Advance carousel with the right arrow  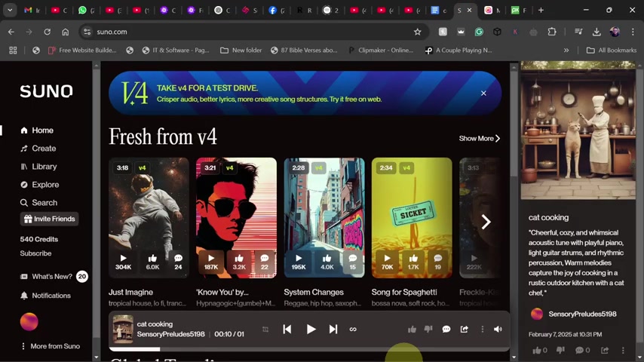(486, 222)
